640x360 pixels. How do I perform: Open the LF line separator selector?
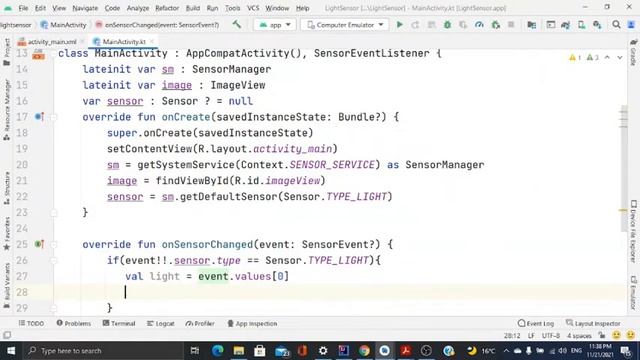[x=531, y=336]
